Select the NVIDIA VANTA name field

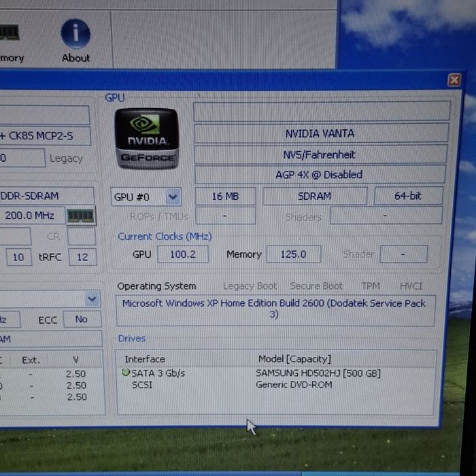(x=321, y=133)
